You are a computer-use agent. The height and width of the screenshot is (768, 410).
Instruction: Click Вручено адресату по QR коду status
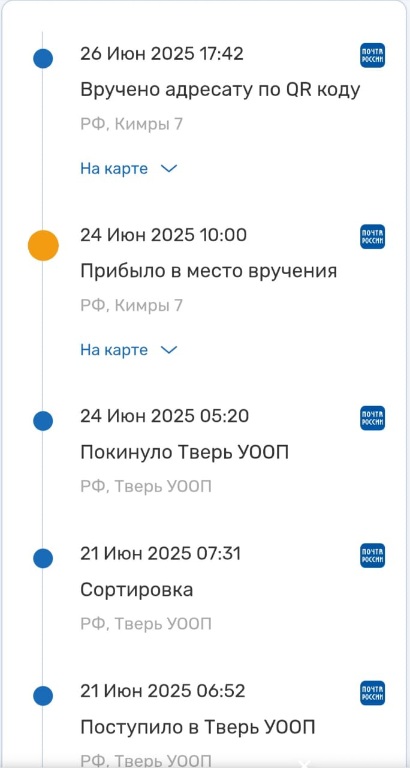coord(220,91)
